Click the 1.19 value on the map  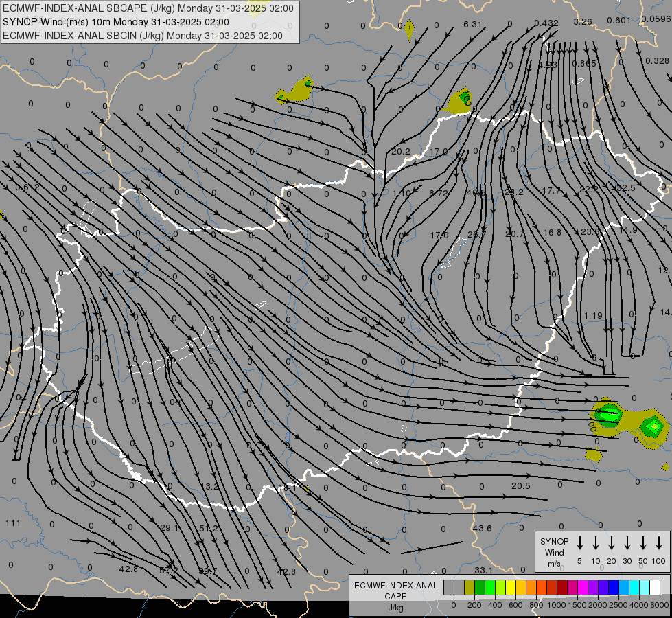point(593,316)
